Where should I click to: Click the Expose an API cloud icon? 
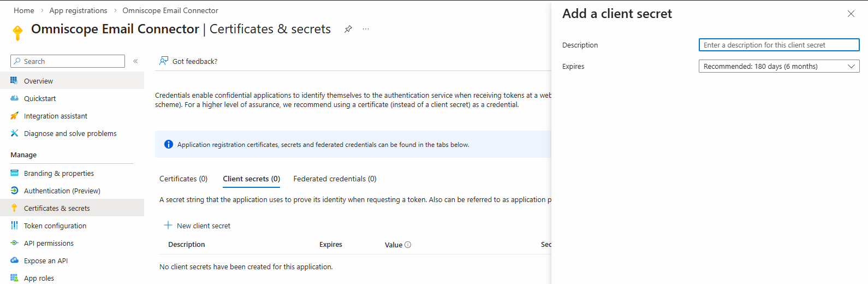coord(14,261)
